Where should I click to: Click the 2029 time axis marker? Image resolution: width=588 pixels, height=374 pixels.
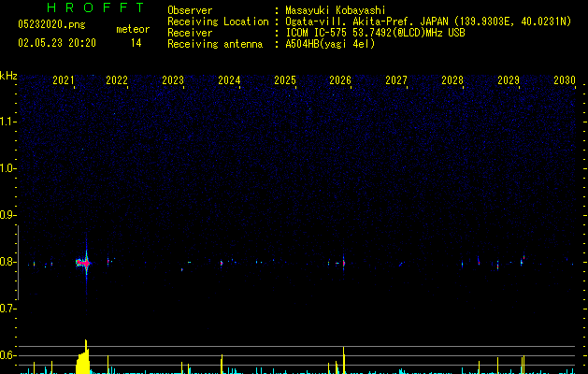pyautogui.click(x=509, y=80)
